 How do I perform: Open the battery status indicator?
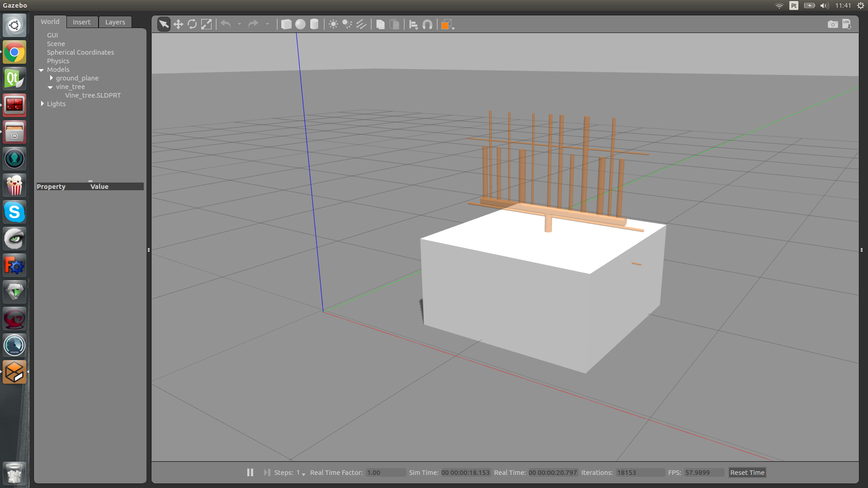click(809, 5)
